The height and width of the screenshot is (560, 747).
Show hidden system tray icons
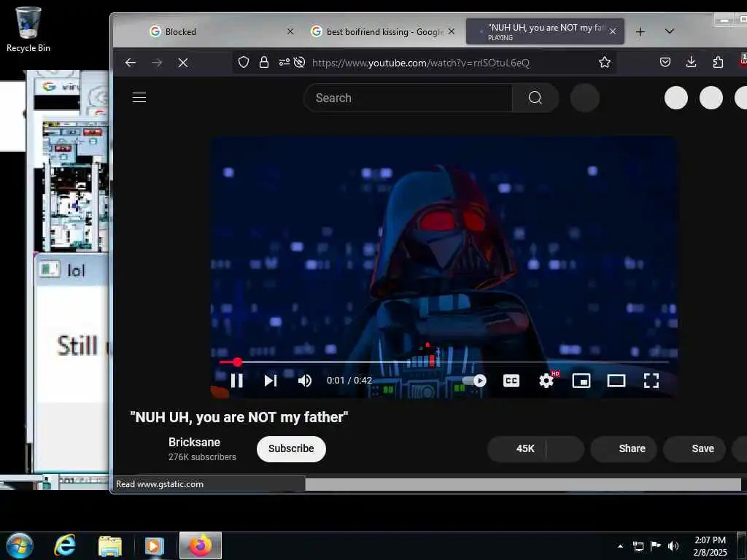point(620,546)
